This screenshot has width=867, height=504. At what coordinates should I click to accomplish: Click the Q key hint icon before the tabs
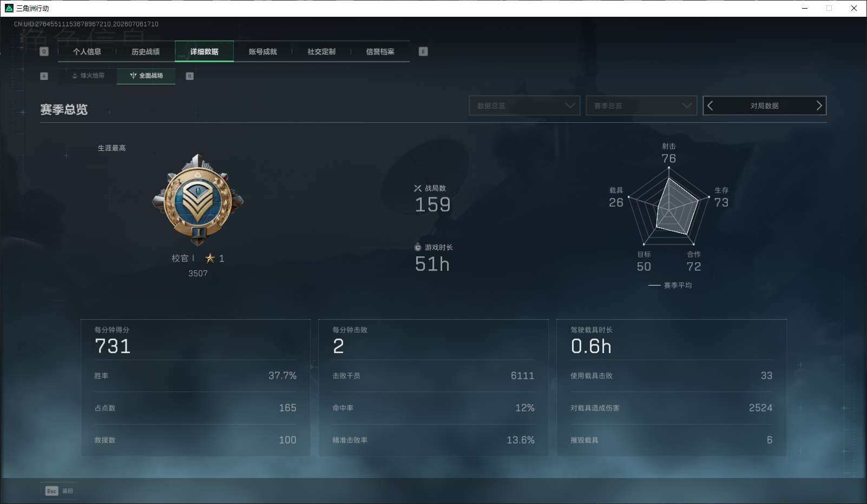click(x=44, y=51)
